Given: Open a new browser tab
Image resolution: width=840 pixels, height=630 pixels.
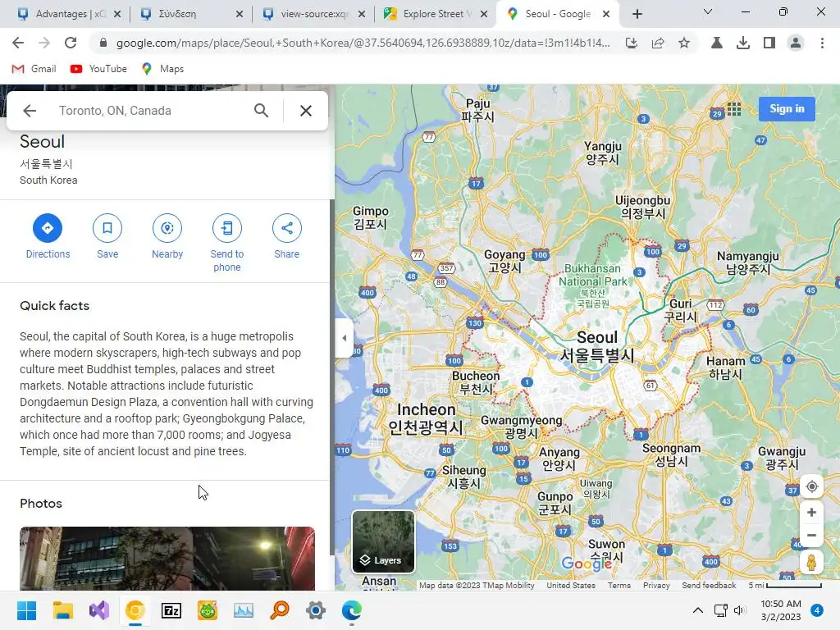Looking at the screenshot, I should 637,14.
